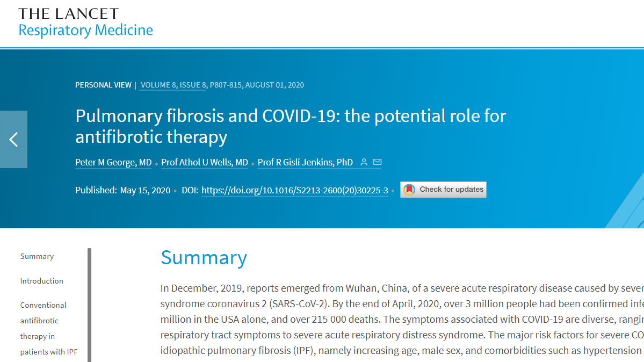
Task: Open the Volume 8, Issue 8 link
Action: tap(173, 85)
